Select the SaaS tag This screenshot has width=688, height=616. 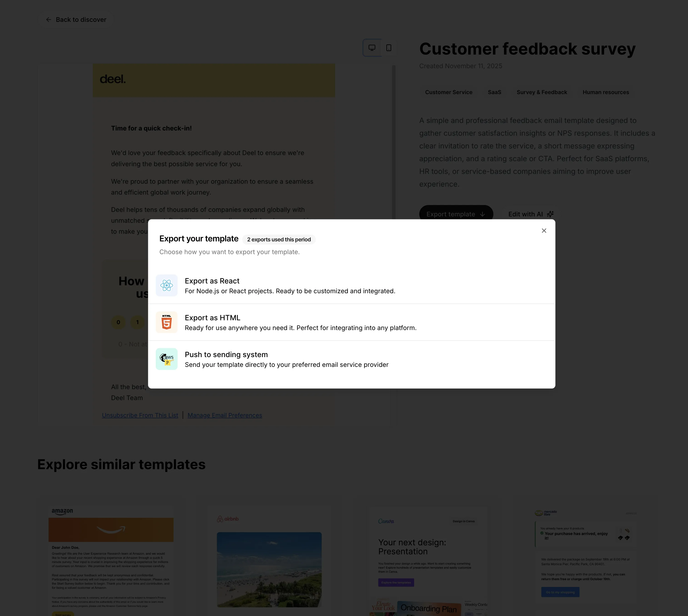click(x=494, y=92)
